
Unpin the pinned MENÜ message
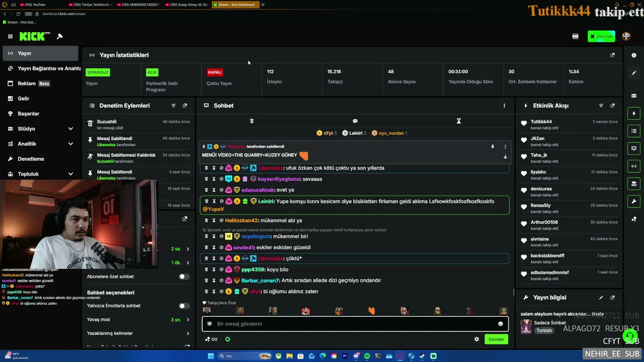[x=493, y=147]
